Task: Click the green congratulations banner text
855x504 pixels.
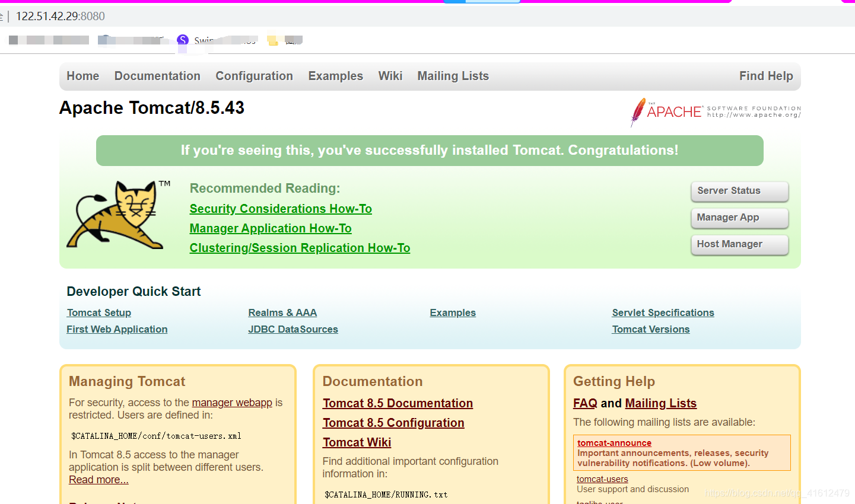Action: tap(430, 150)
